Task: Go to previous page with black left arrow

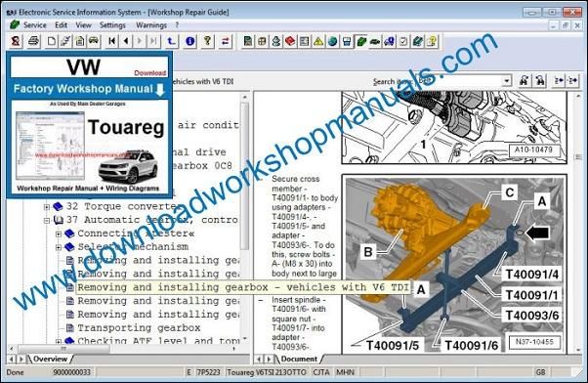Action: [126, 41]
